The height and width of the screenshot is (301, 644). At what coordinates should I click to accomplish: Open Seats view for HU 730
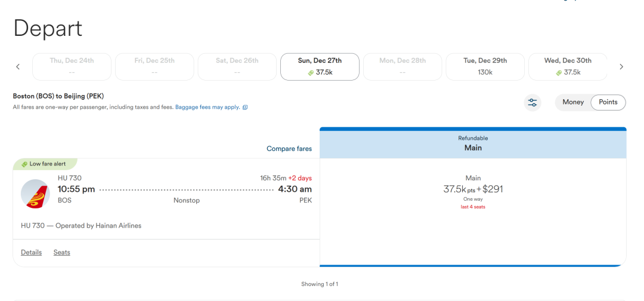61,253
